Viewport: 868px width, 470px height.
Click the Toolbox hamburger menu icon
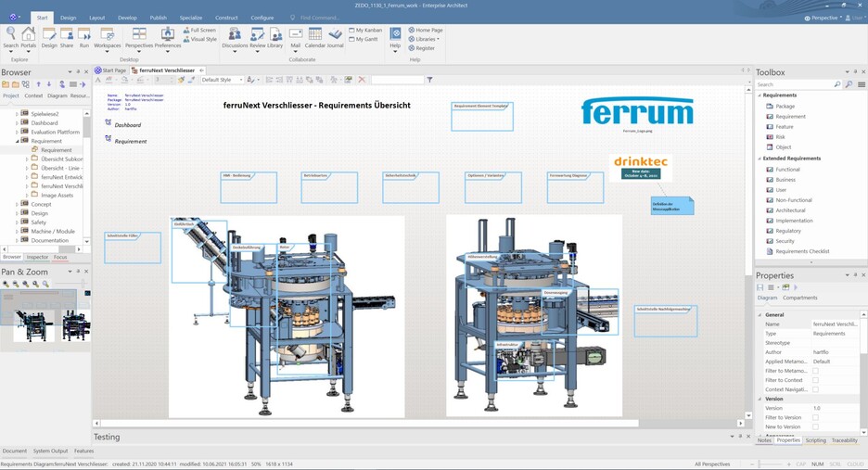(862, 84)
